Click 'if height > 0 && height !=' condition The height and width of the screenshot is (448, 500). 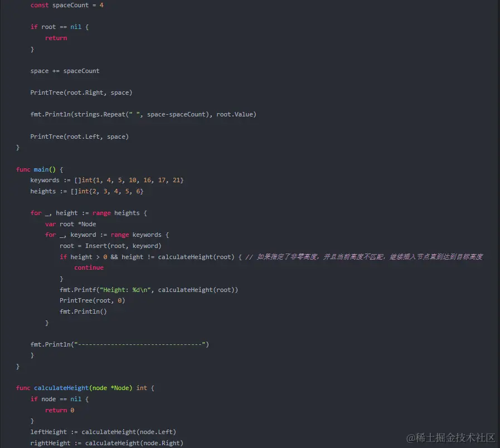click(151, 257)
